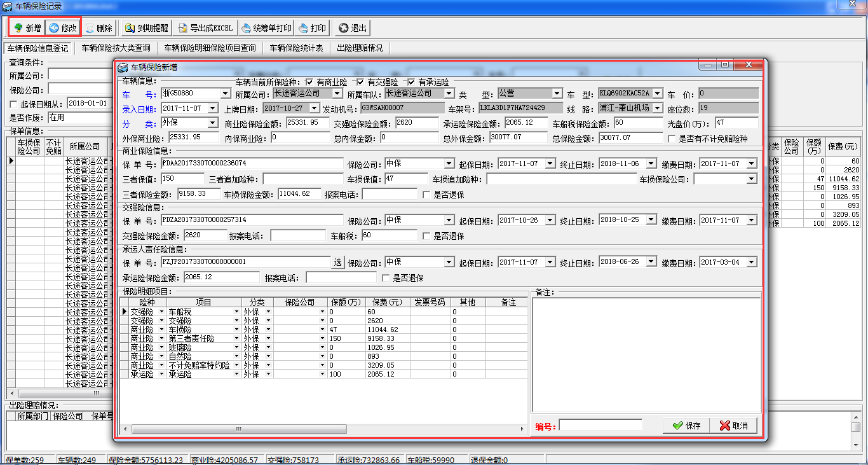868x465 pixels.
Task: Export records via 导出成EXCEL
Action: pos(205,28)
